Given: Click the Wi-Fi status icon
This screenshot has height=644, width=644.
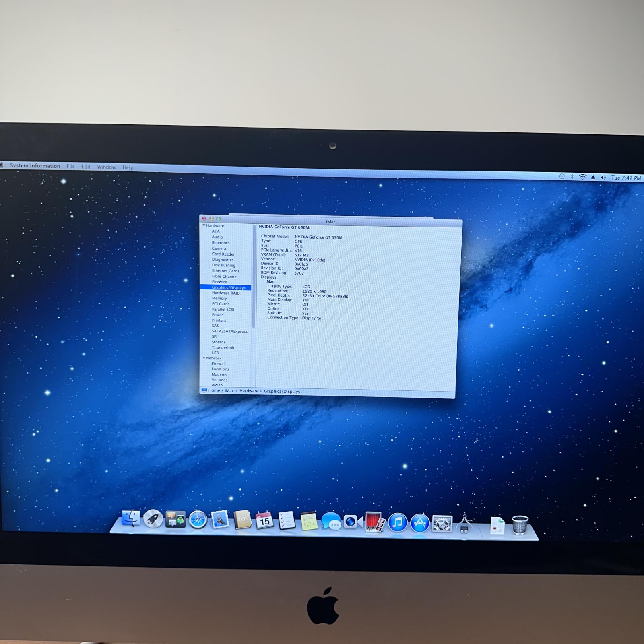Looking at the screenshot, I should [x=582, y=177].
